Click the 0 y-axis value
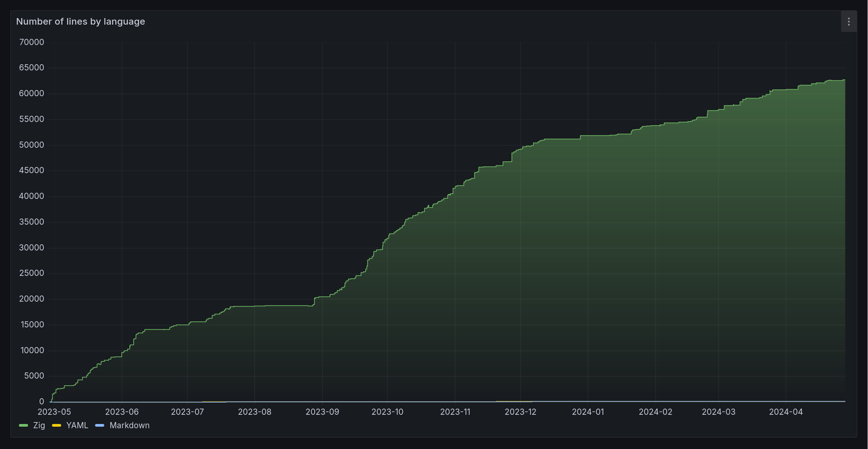The height and width of the screenshot is (449, 868). pos(42,402)
